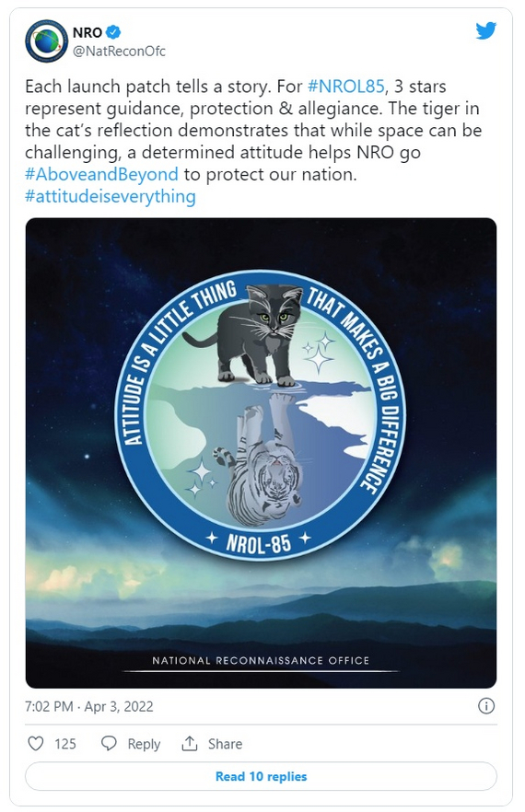Open the #attitudeiseverything hashtag

pyautogui.click(x=111, y=196)
